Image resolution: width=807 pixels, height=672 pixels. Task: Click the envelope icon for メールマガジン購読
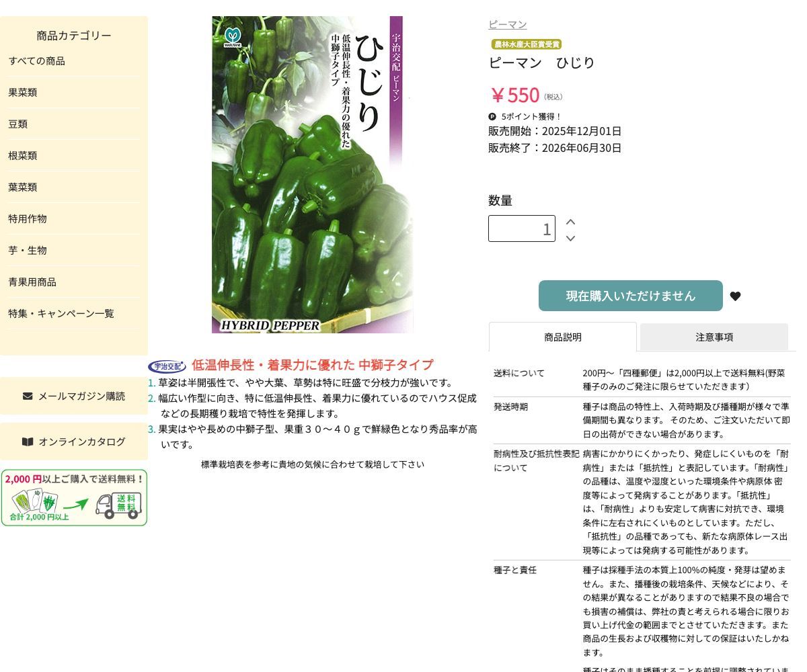[x=27, y=396]
